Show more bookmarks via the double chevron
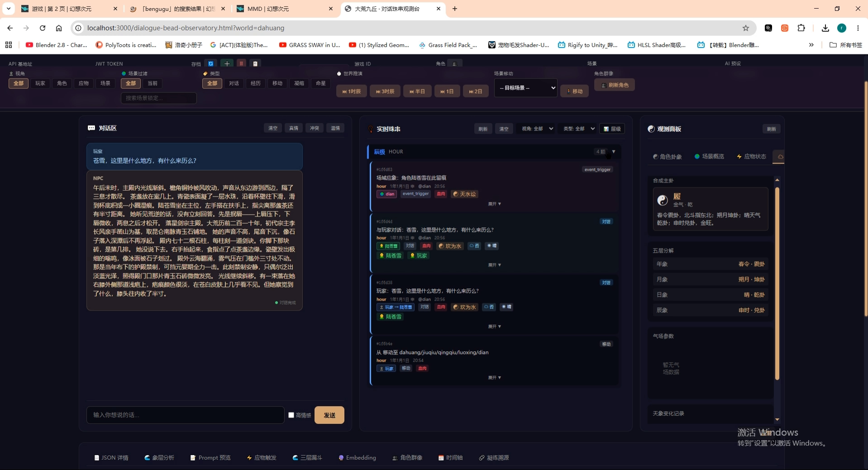This screenshot has width=868, height=470. point(811,45)
